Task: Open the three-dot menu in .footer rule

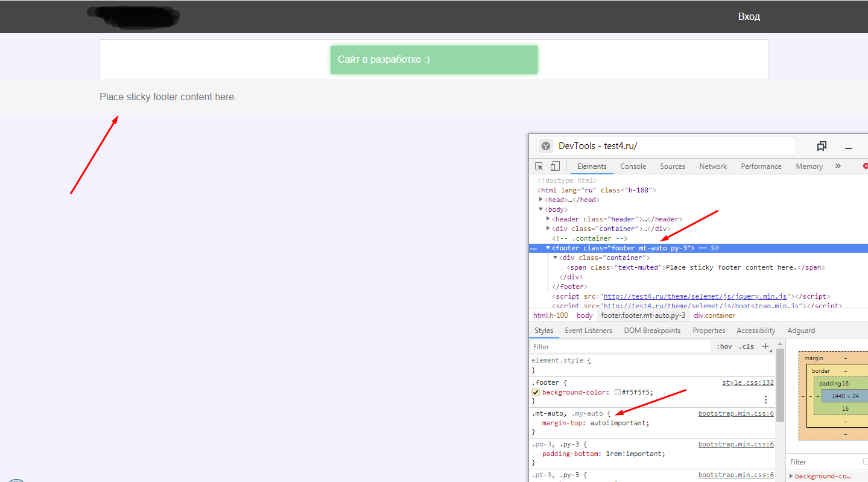Action: (765, 399)
